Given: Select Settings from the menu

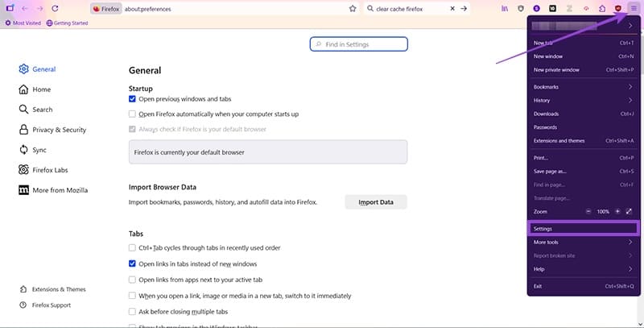Looking at the screenshot, I should [x=580, y=229].
